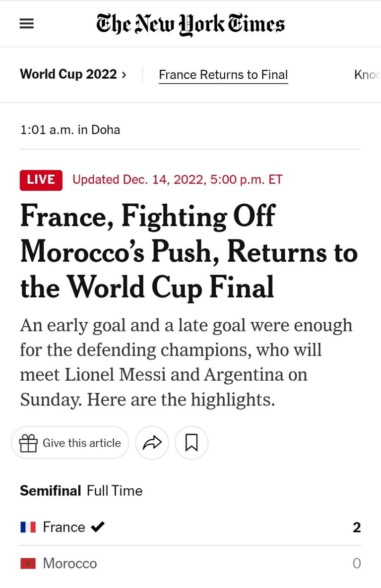Click the red LIVE badge

click(x=41, y=179)
